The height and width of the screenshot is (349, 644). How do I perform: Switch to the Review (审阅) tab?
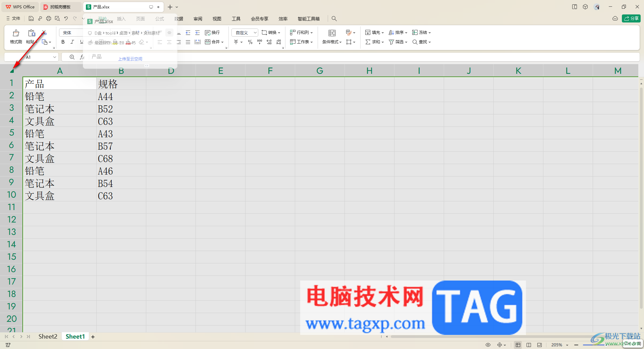pyautogui.click(x=198, y=19)
